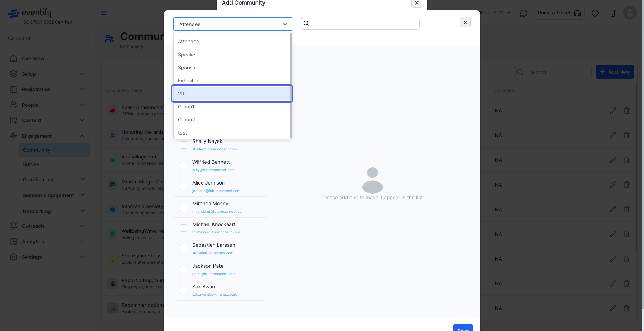Choose Speaker option in dropdown

pyautogui.click(x=232, y=55)
